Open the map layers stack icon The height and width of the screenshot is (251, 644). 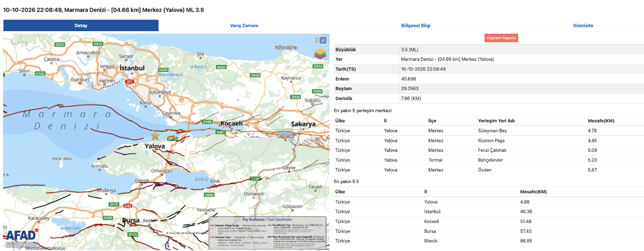[319, 53]
